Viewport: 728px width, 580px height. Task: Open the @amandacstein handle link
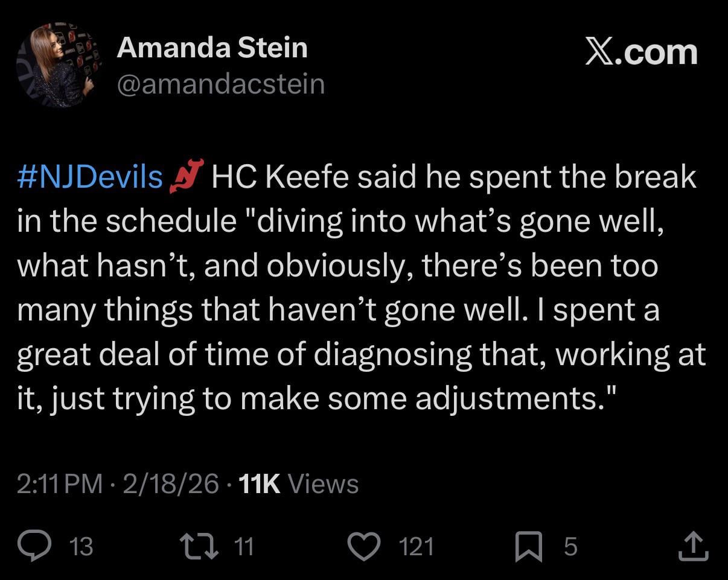pyautogui.click(x=220, y=84)
